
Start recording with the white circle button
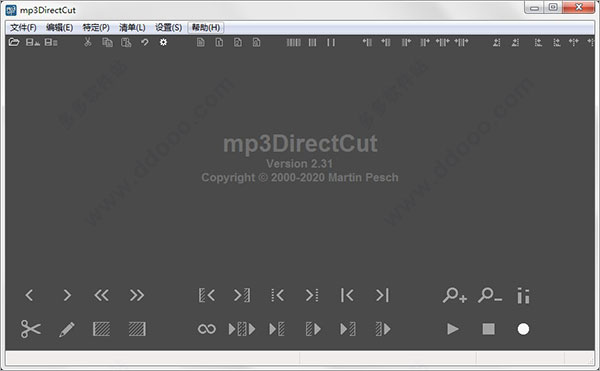(523, 329)
